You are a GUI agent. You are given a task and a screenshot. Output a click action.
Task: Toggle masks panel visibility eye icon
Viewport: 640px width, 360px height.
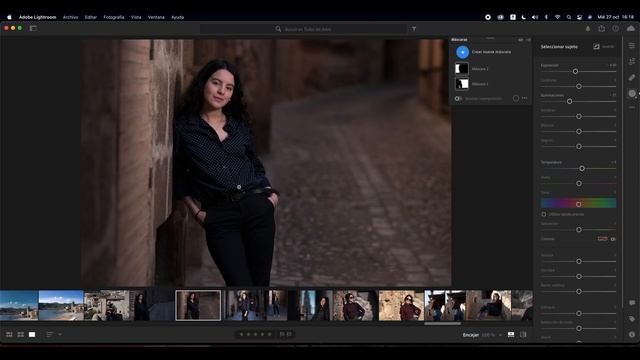520,40
